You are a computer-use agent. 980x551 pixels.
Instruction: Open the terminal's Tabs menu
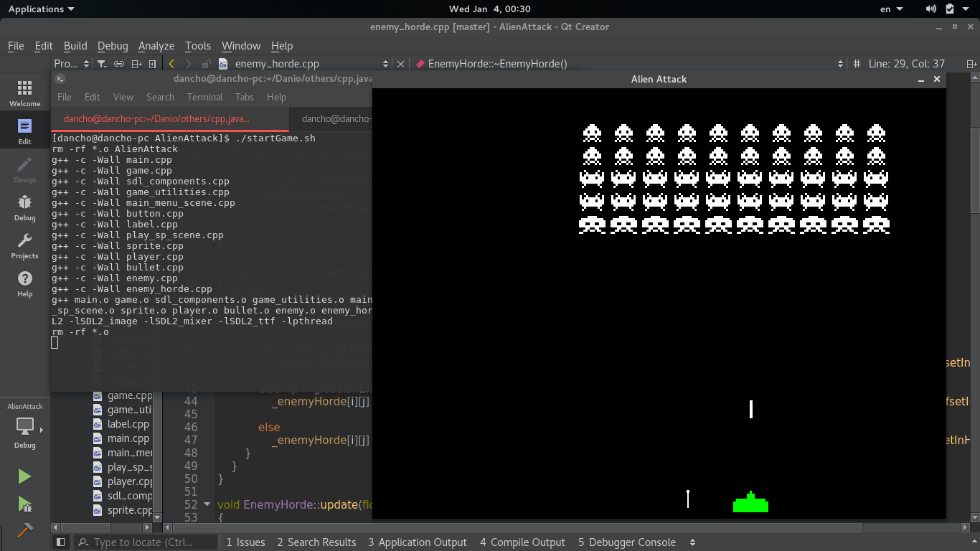[x=245, y=97]
